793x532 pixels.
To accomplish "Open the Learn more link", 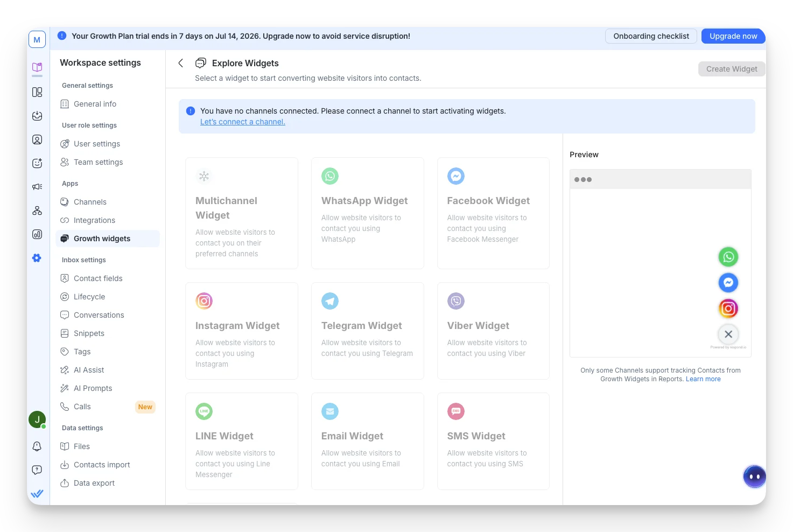I will [x=703, y=379].
